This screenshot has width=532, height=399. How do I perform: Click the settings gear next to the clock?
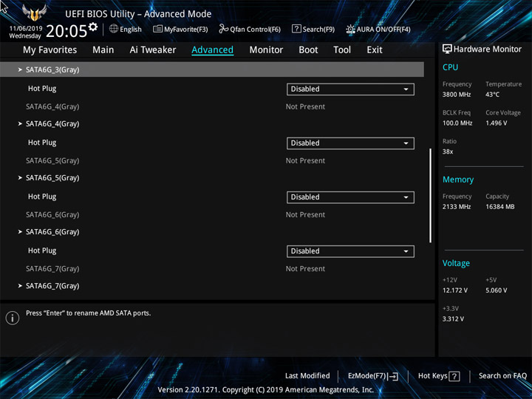click(x=93, y=27)
